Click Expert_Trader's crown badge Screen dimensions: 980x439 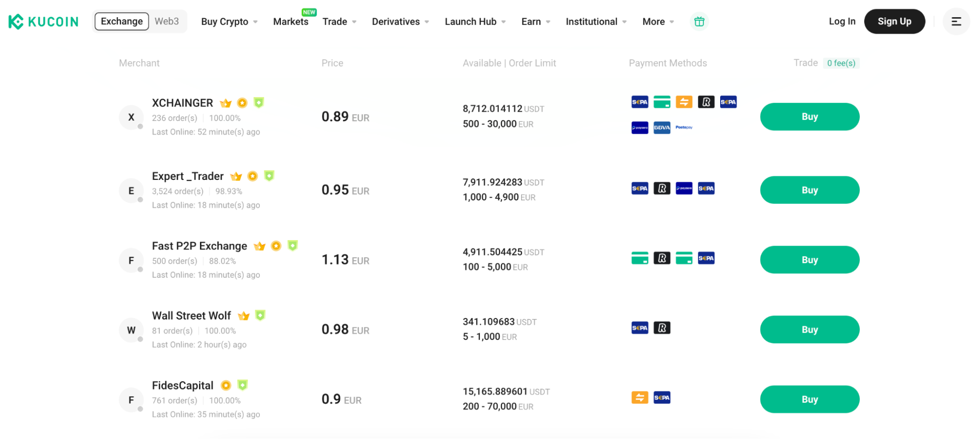[236, 176]
